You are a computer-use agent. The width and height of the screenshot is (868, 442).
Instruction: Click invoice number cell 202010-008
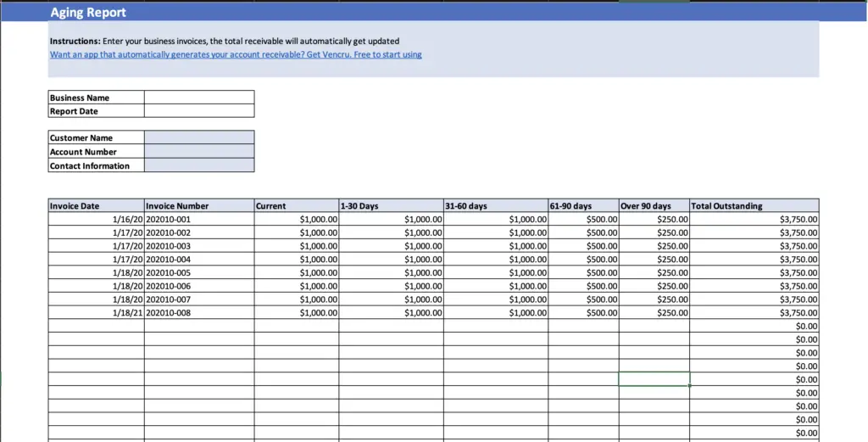[x=199, y=312]
